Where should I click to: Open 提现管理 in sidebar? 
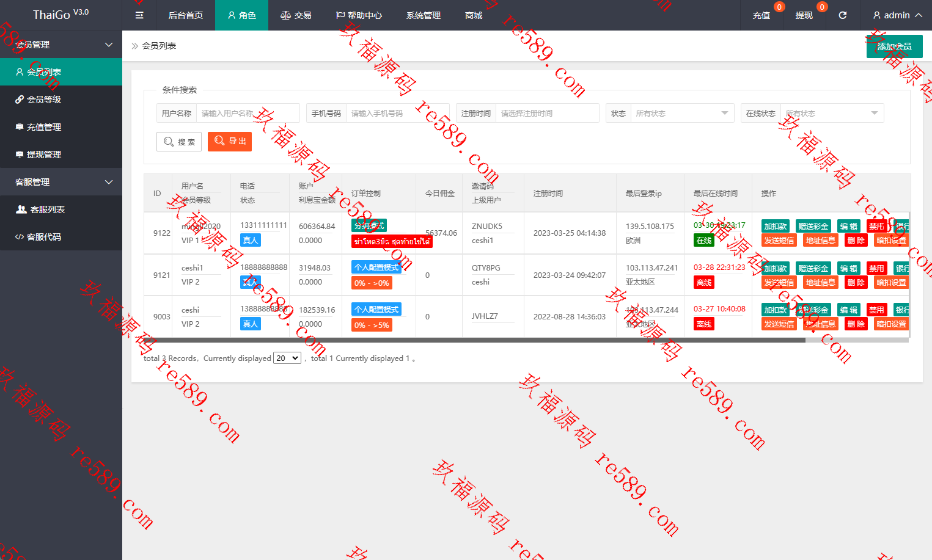[x=61, y=155]
